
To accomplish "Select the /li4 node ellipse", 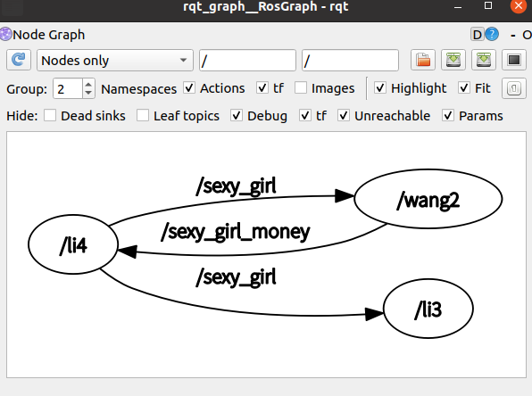I will [73, 244].
